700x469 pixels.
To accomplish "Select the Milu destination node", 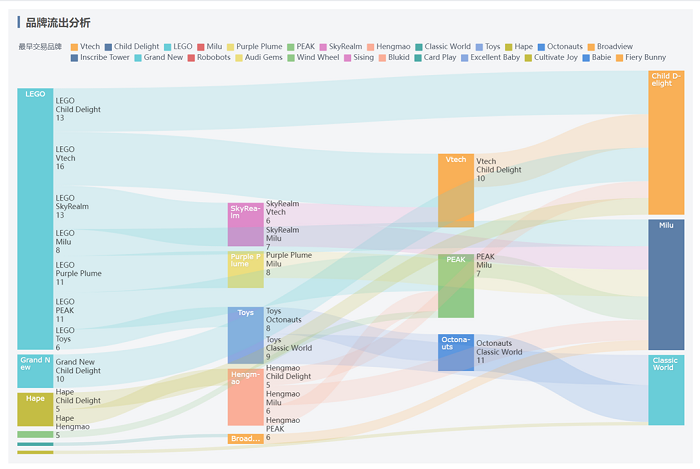I will click(x=665, y=285).
